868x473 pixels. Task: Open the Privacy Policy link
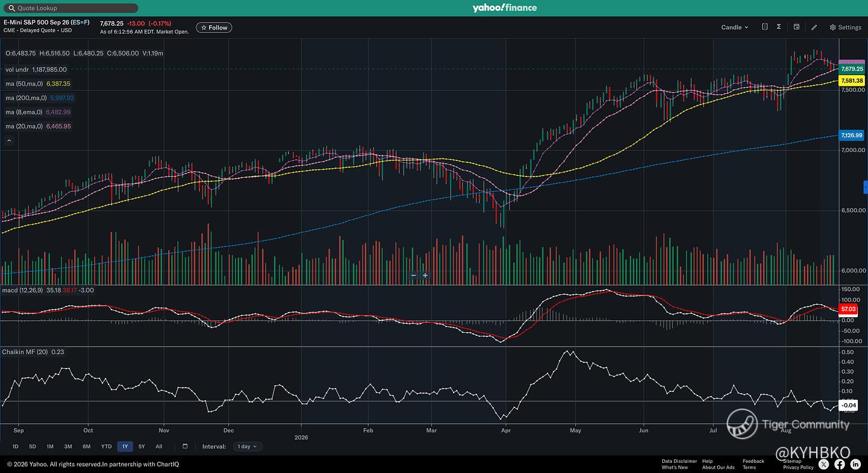click(x=798, y=467)
